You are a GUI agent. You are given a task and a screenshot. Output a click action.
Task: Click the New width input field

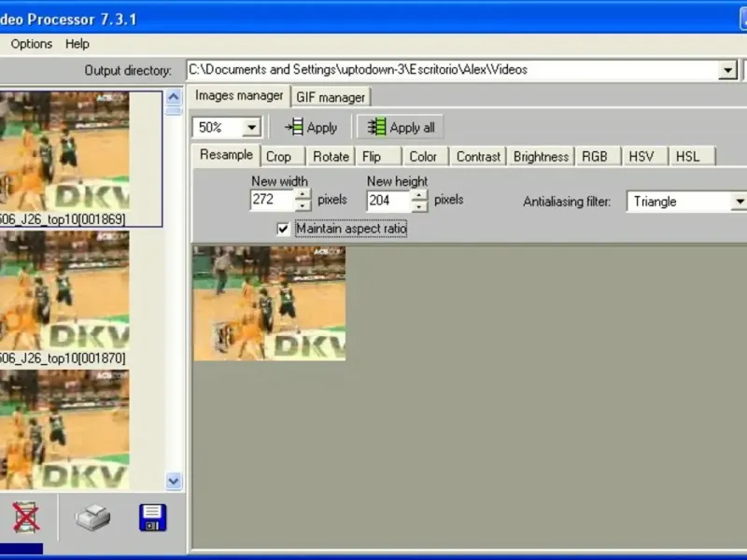[273, 200]
